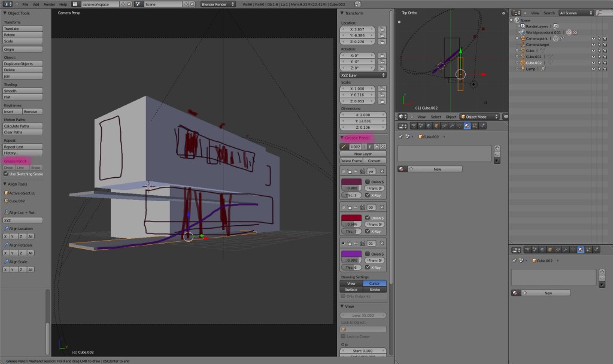
Task: Open Object tab in upper properties editor
Action: (436, 126)
